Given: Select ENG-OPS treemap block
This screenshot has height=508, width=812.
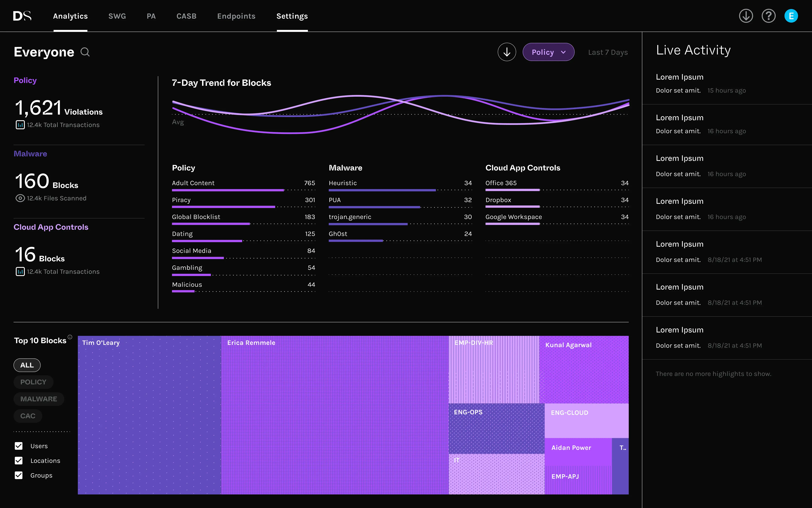Looking at the screenshot, I should coord(497,429).
